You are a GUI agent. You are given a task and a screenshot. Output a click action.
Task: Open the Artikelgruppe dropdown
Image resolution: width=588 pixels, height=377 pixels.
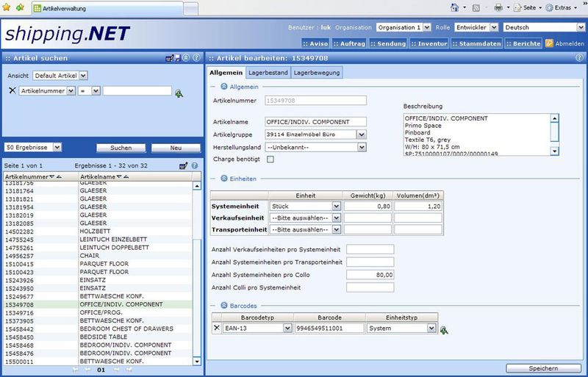[361, 134]
